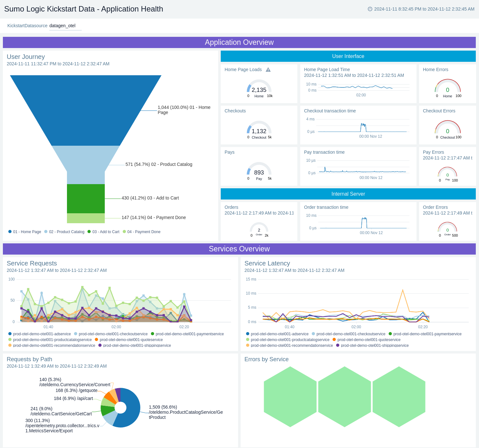
Task: Click the warning icon next to Home Page Loads
Action: point(268,70)
